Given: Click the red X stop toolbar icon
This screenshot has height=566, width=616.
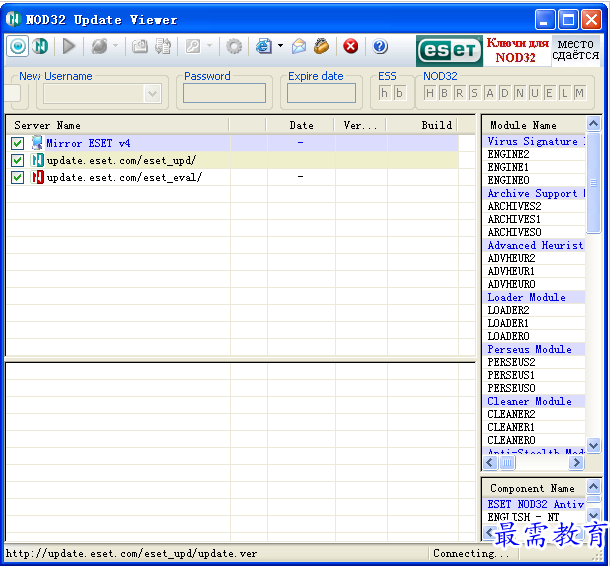Looking at the screenshot, I should (x=351, y=46).
